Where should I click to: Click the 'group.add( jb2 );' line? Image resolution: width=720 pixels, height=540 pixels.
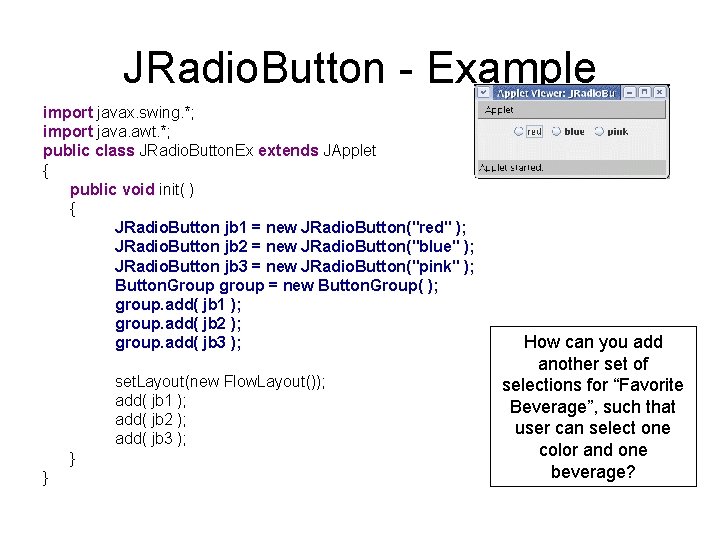178,324
